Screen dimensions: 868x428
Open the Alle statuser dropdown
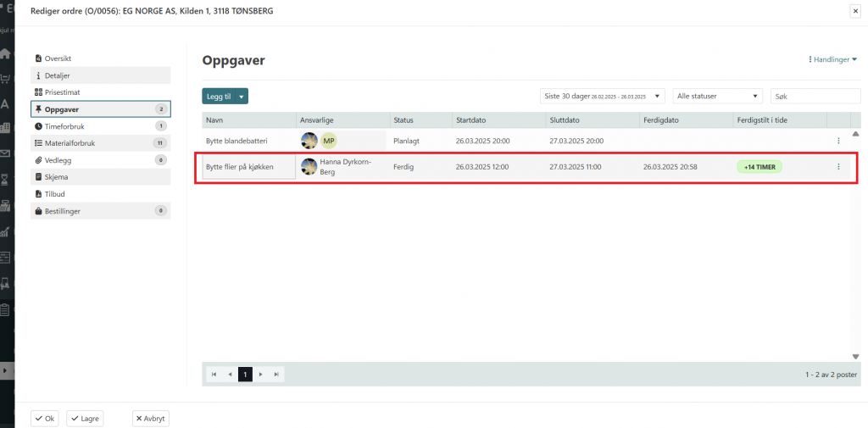coord(717,97)
